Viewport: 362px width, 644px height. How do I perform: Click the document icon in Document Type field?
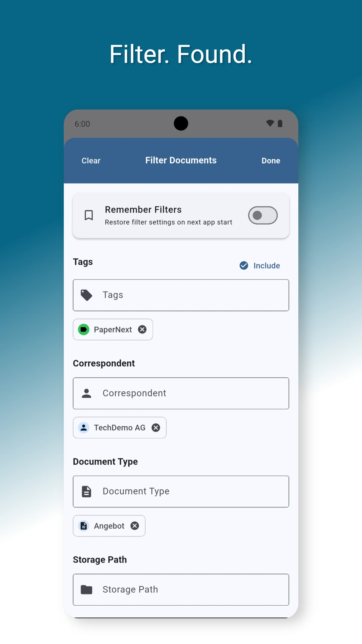click(x=87, y=491)
